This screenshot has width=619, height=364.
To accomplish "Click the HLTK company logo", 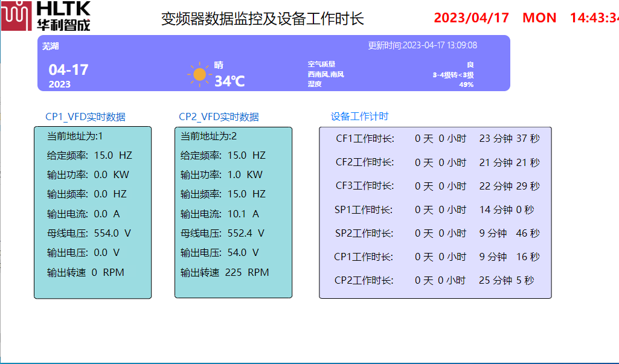I will [x=46, y=16].
